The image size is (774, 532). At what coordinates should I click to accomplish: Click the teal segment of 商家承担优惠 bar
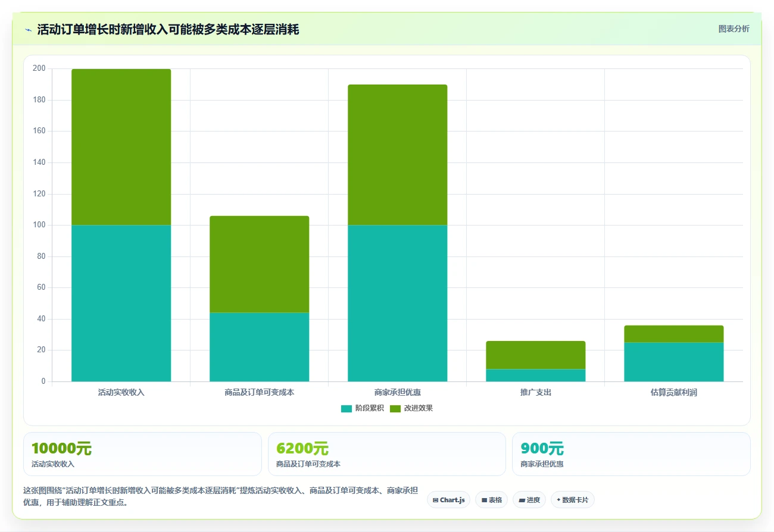[x=397, y=303]
